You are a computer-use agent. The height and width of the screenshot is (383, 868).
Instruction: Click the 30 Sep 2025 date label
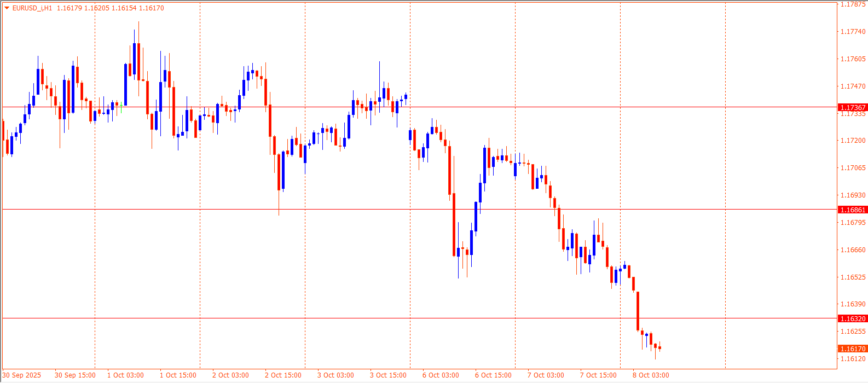tap(21, 375)
